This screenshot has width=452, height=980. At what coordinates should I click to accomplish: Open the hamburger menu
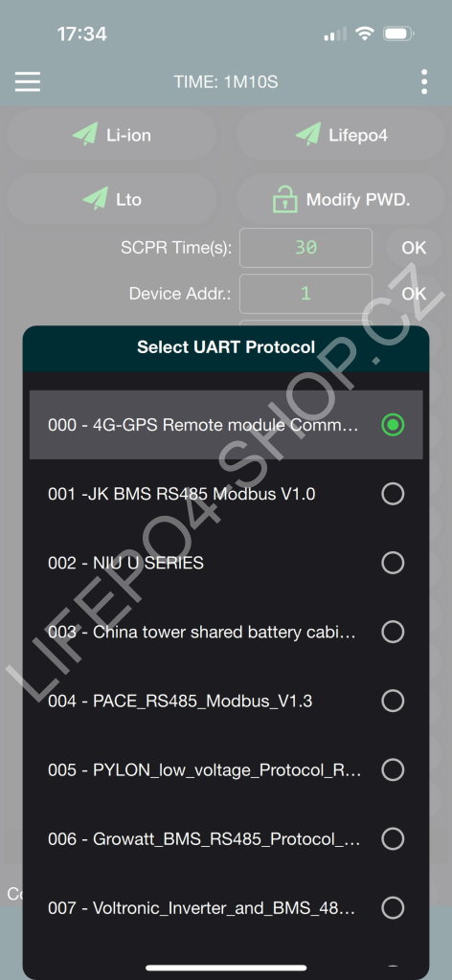28,82
